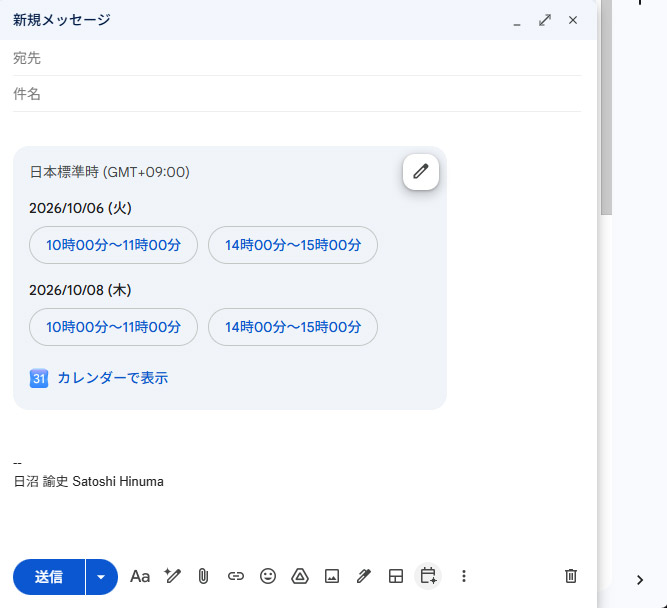The width and height of the screenshot is (667, 608).
Task: Click the 件名 subject field
Action: tap(297, 94)
